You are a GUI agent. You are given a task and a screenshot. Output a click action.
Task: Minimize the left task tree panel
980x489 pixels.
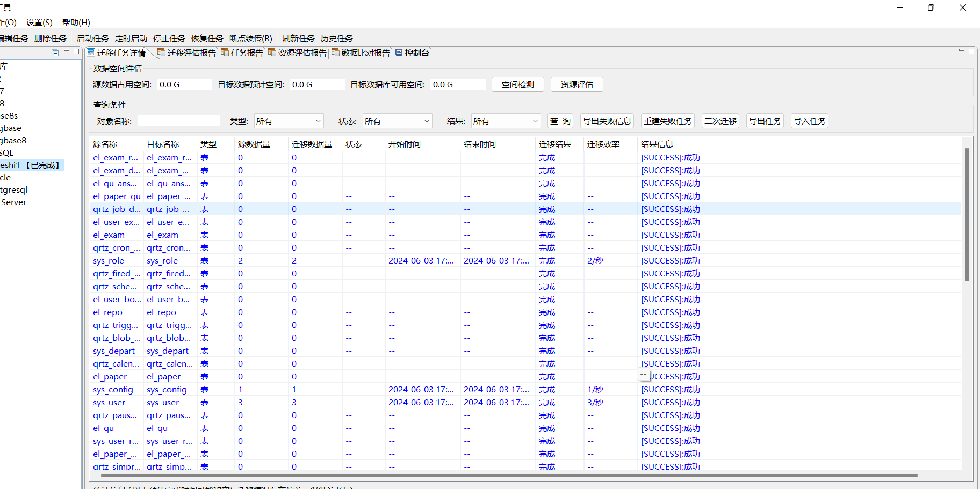point(67,52)
